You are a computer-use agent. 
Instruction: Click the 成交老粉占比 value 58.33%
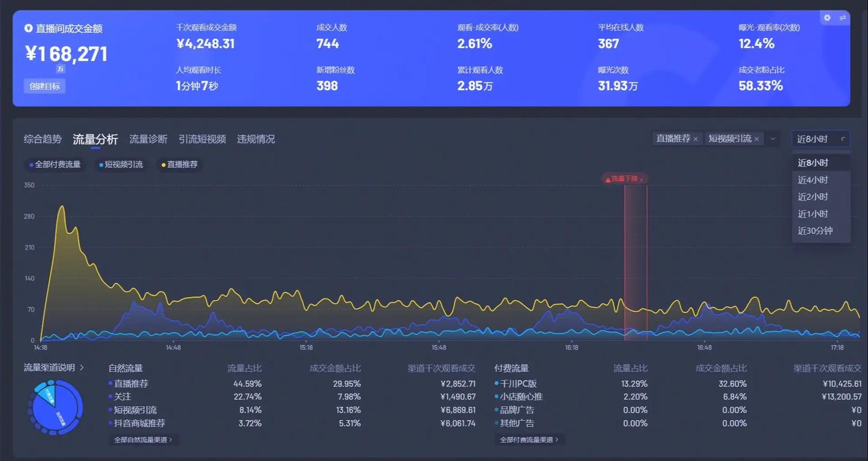pos(761,86)
